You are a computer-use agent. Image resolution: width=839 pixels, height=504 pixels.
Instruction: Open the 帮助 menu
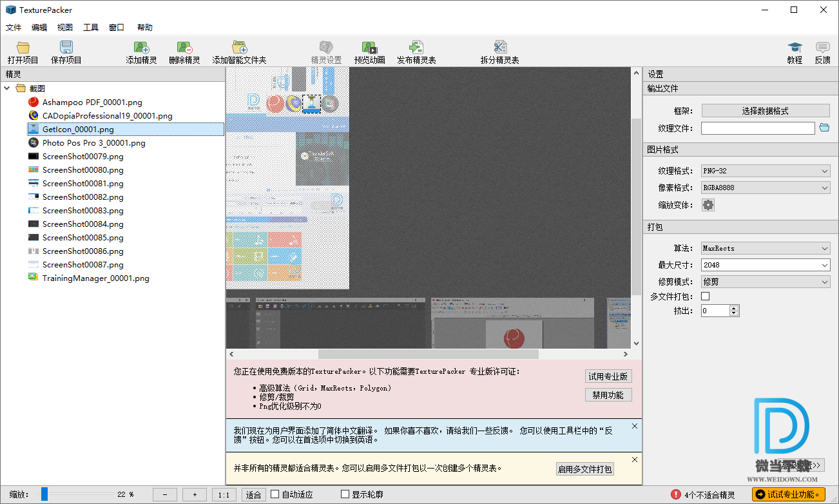145,28
